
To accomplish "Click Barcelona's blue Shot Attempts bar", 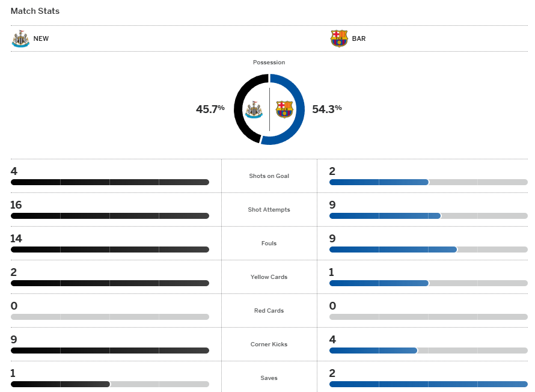I will tap(385, 216).
